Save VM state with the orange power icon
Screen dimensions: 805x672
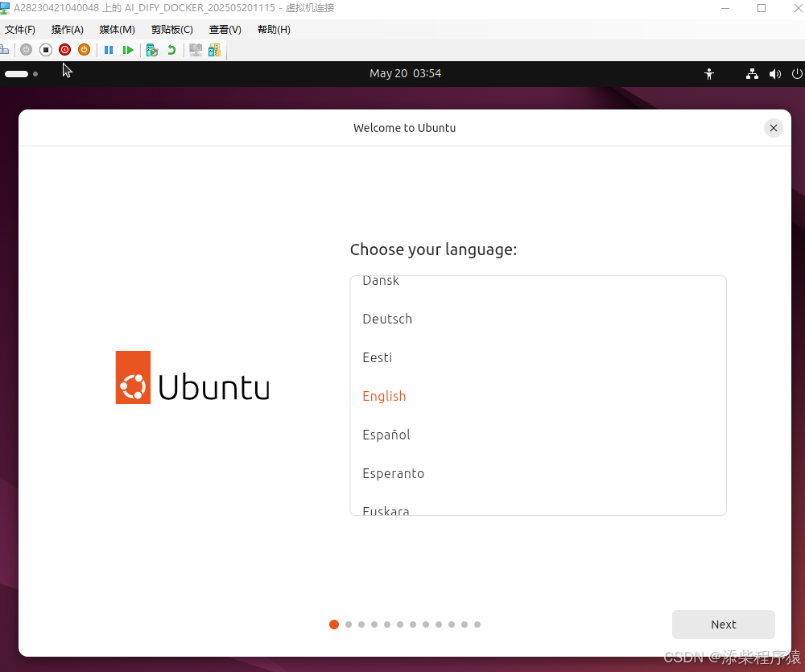coord(85,50)
